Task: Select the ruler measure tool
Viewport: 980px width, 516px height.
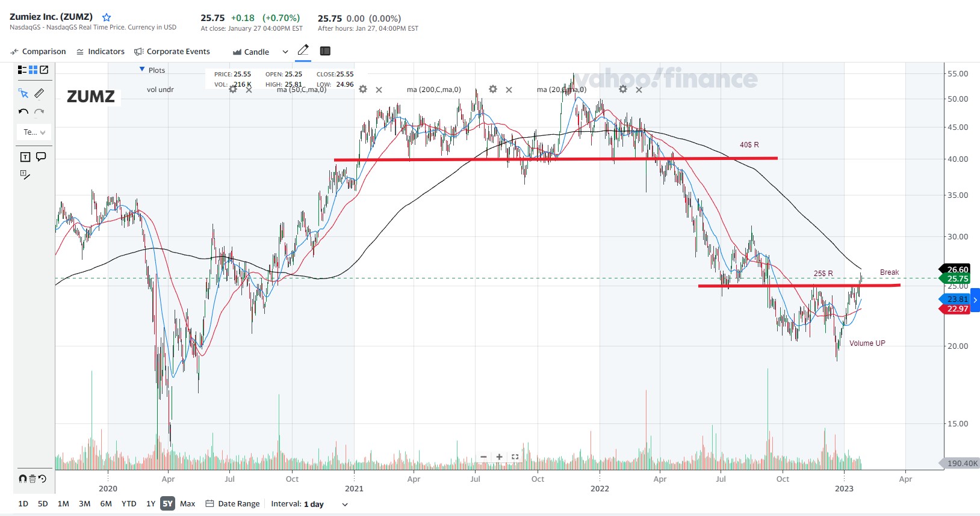Action: [x=39, y=93]
